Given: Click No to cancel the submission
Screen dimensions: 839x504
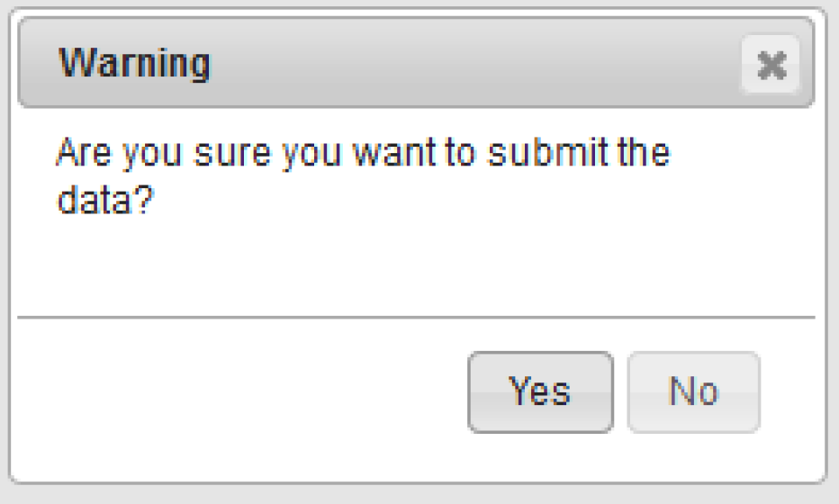Looking at the screenshot, I should 693,391.
